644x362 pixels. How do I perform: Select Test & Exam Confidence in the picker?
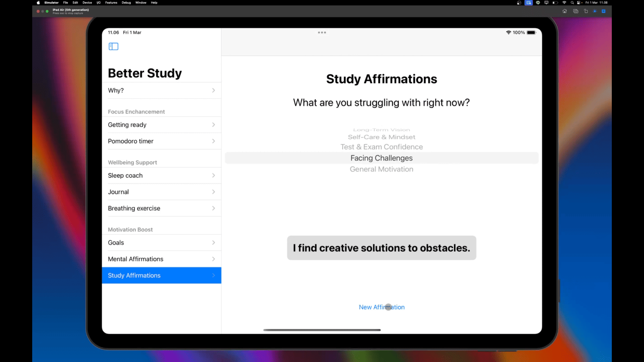point(381,147)
